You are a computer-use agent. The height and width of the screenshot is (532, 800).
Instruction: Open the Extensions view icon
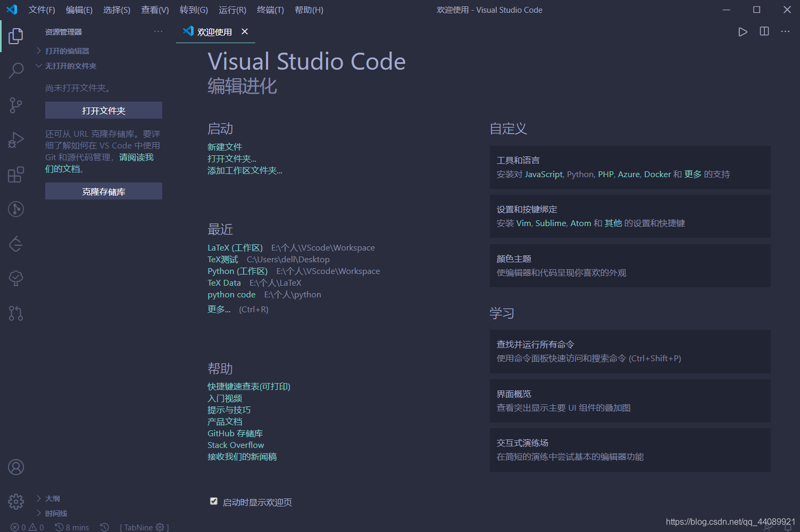16,174
